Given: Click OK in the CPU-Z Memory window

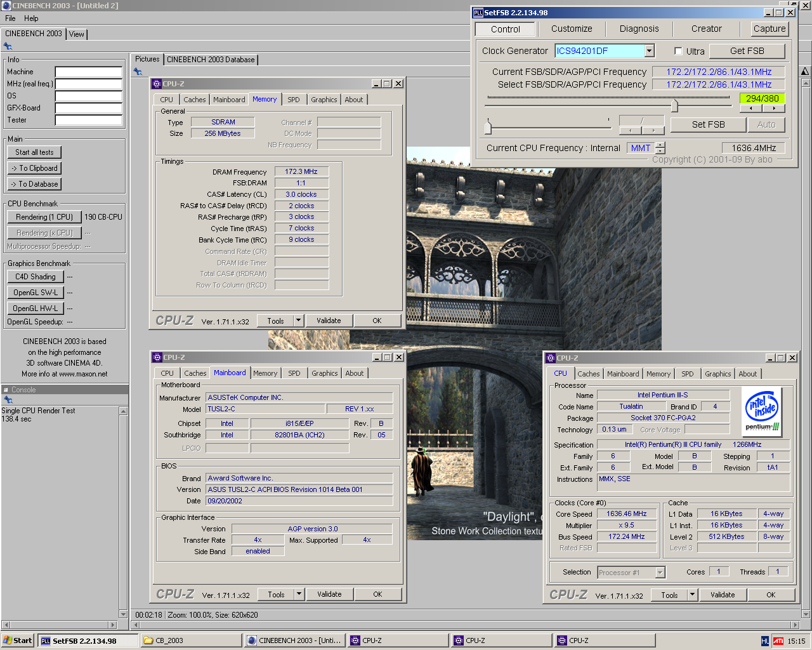Looking at the screenshot, I should 377,321.
